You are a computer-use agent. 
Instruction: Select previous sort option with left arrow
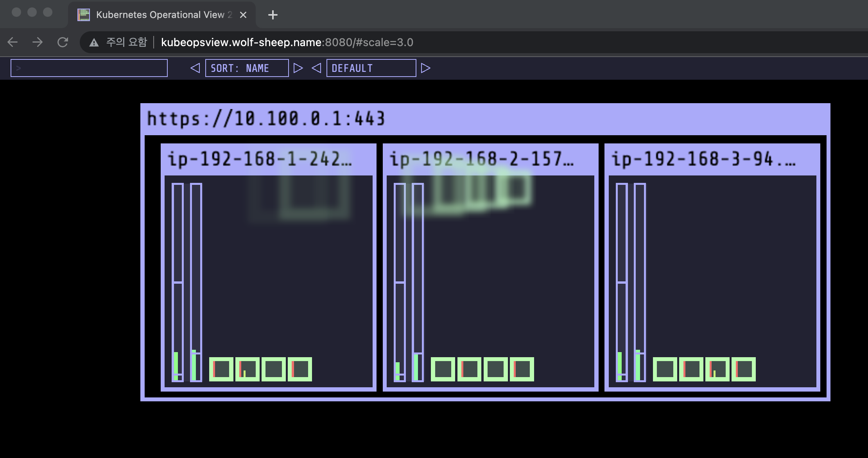click(x=195, y=68)
